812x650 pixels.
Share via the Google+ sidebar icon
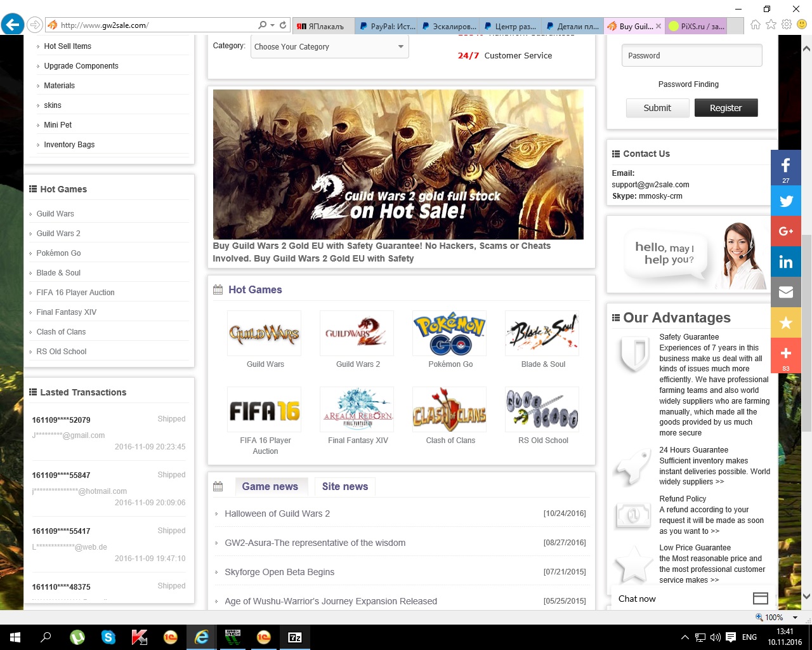(785, 231)
